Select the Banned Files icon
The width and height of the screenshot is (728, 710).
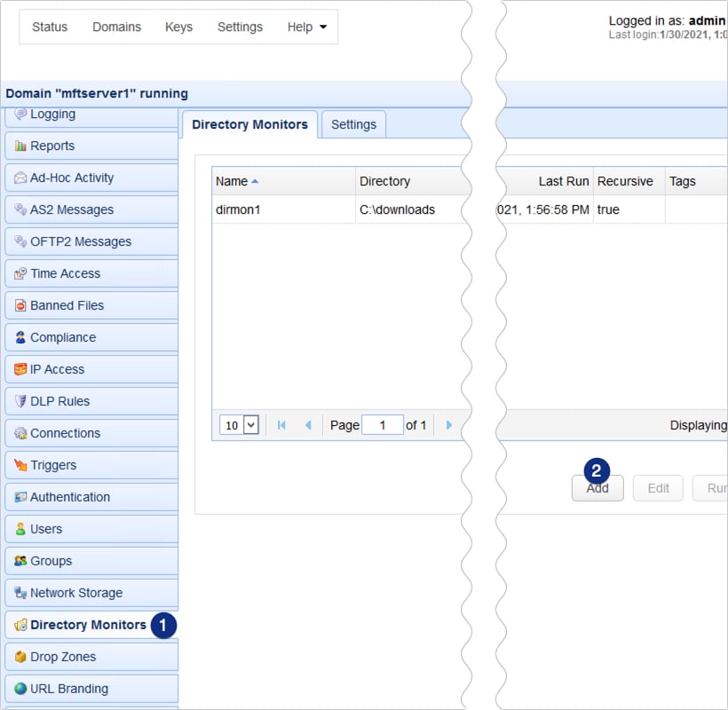pyautogui.click(x=20, y=305)
